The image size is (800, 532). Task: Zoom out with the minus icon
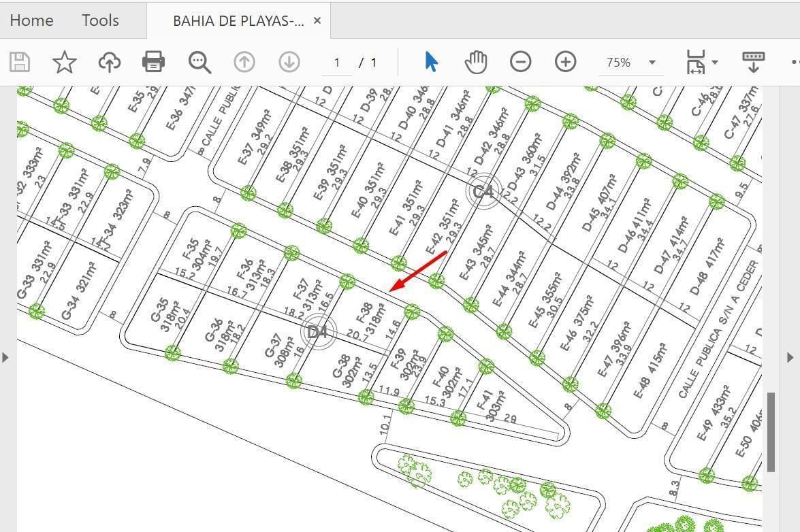pos(520,62)
